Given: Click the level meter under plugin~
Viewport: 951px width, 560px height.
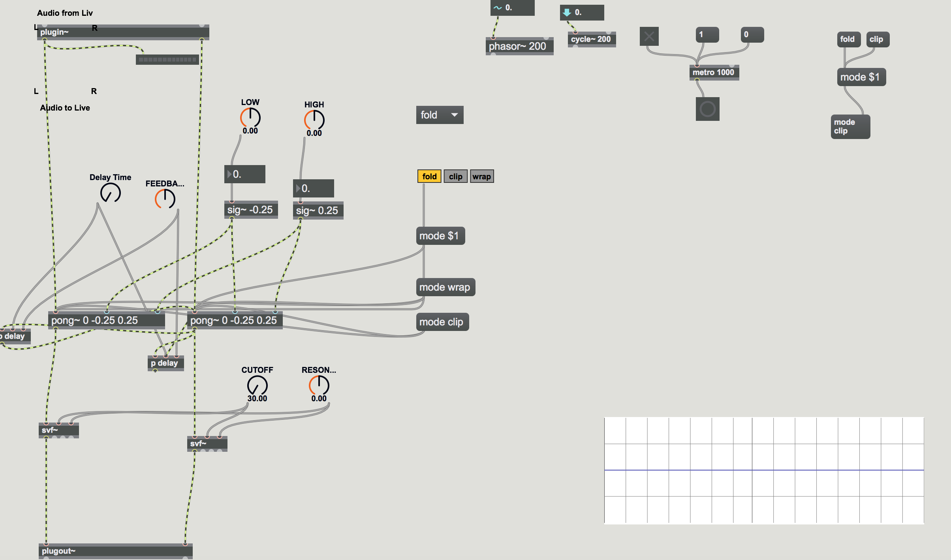Looking at the screenshot, I should click(167, 60).
